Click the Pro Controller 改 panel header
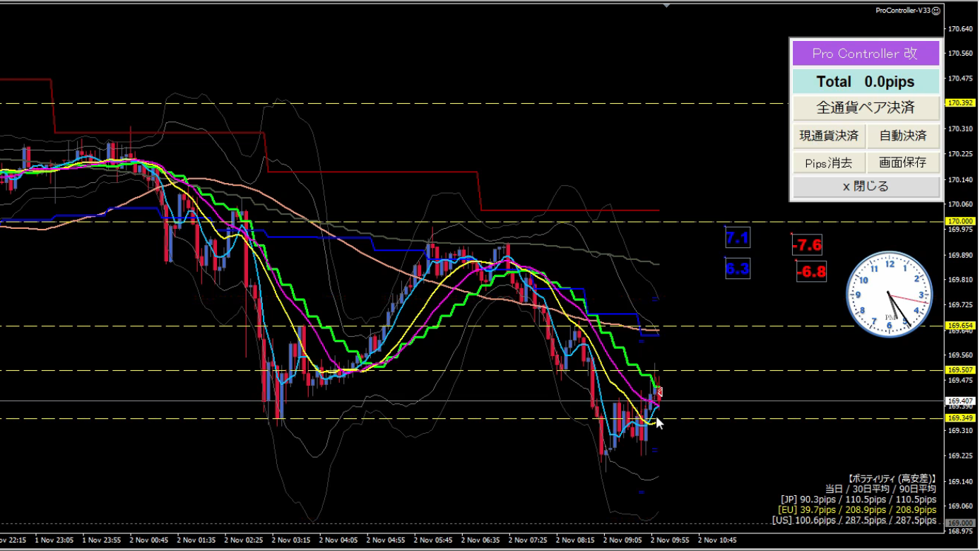Screen dimensions: 980x551 point(866,54)
